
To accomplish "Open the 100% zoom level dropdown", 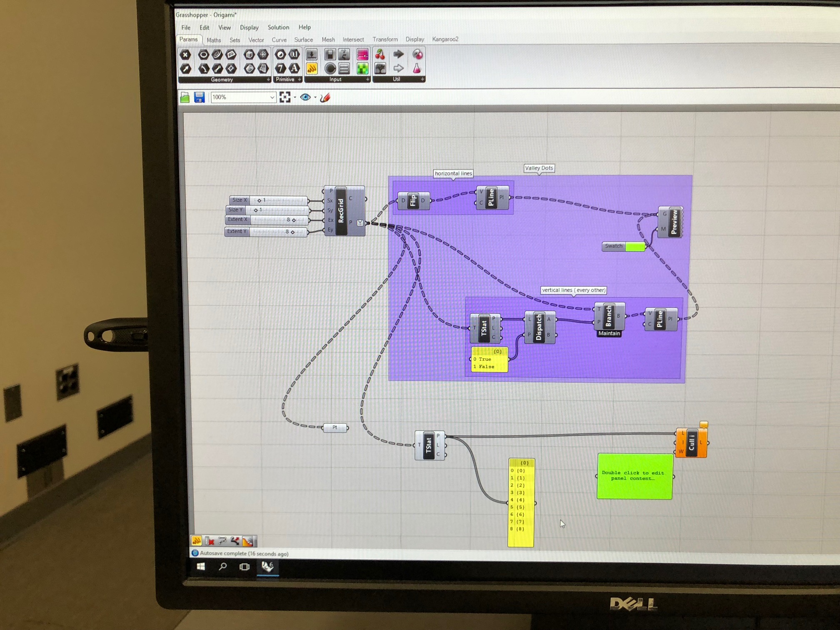I will pyautogui.click(x=272, y=97).
